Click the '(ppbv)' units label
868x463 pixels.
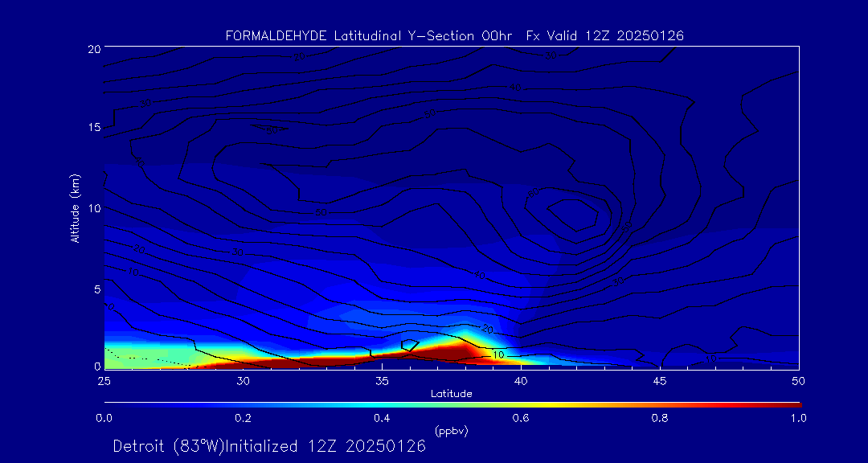[x=452, y=432]
